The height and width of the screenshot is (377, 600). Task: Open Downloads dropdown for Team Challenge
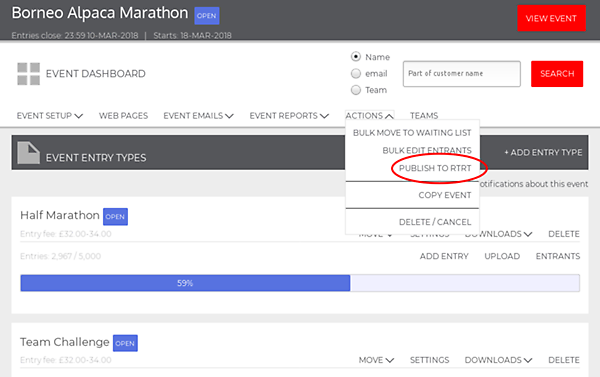[x=498, y=360]
